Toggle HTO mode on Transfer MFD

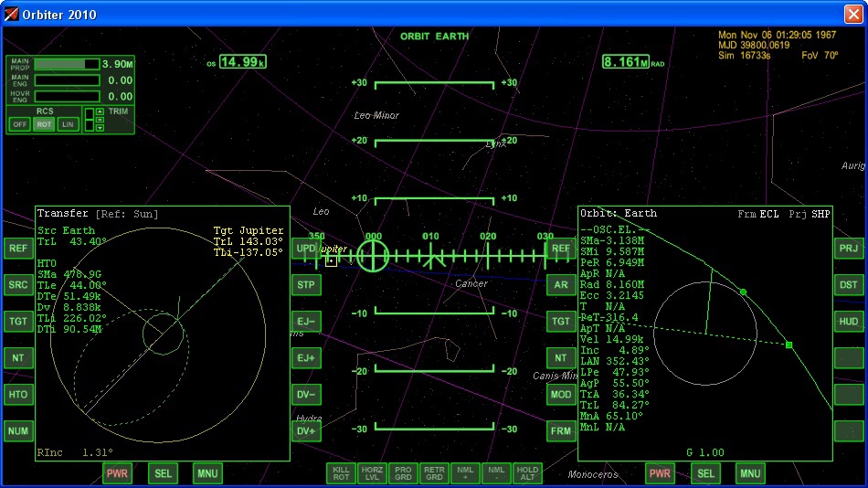click(18, 395)
